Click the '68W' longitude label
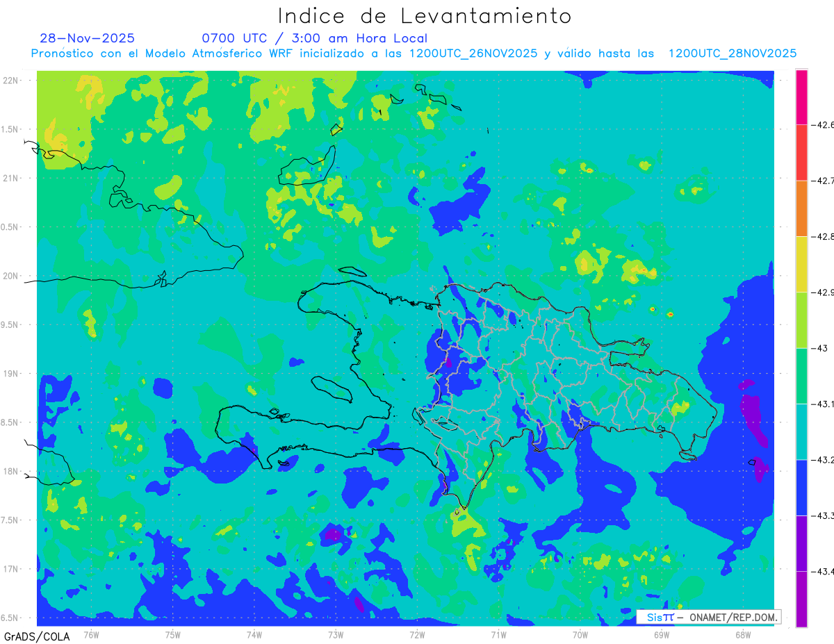The width and height of the screenshot is (834, 644). coord(743,634)
